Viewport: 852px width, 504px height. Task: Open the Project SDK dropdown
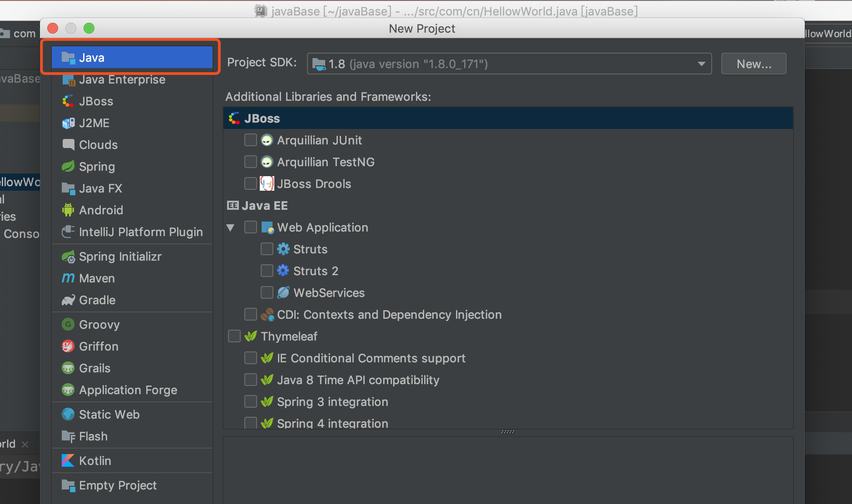click(x=509, y=64)
